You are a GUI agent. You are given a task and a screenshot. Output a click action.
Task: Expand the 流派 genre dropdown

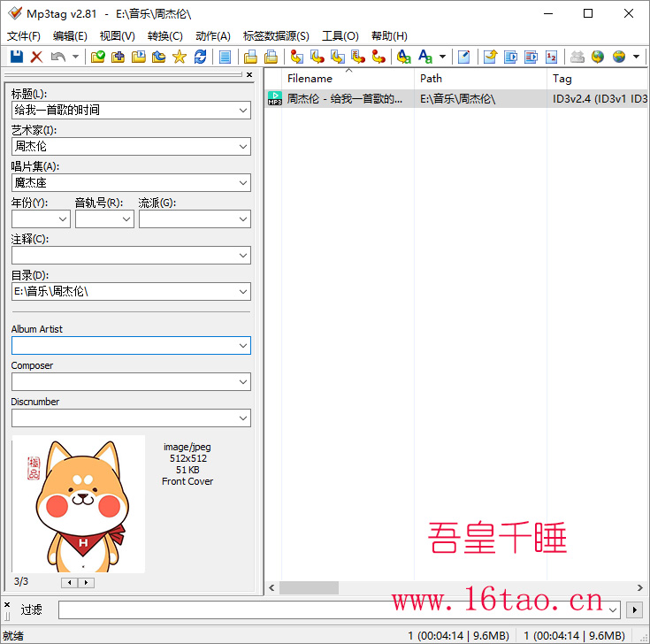click(x=243, y=219)
